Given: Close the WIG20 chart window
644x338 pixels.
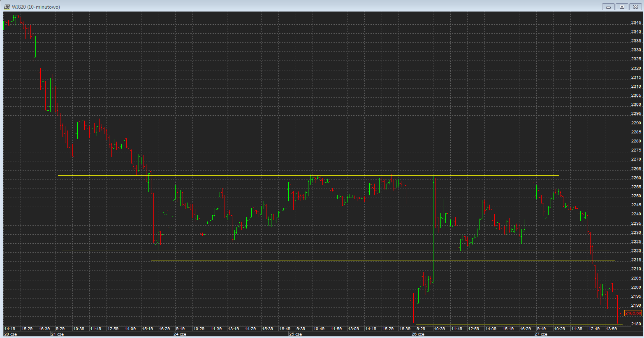Looking at the screenshot, I should pyautogui.click(x=635, y=7).
